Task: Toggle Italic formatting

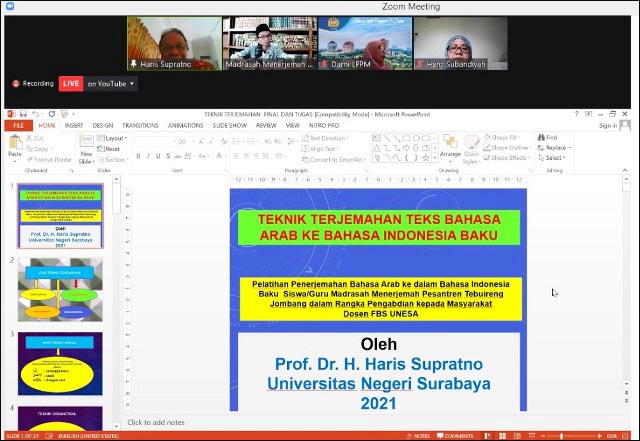Action: tap(148, 156)
